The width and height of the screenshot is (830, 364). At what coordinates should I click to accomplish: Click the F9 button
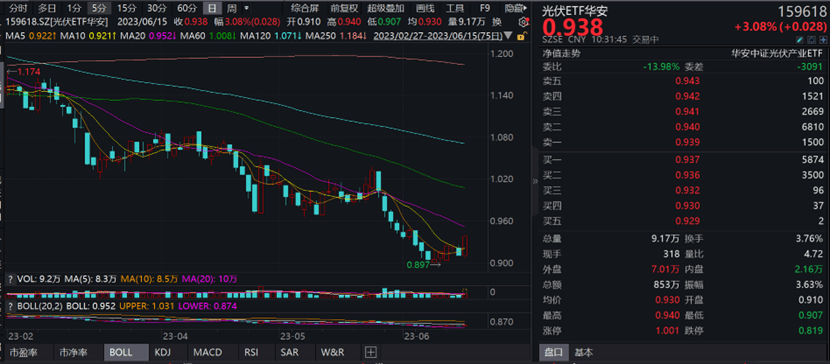(484, 8)
